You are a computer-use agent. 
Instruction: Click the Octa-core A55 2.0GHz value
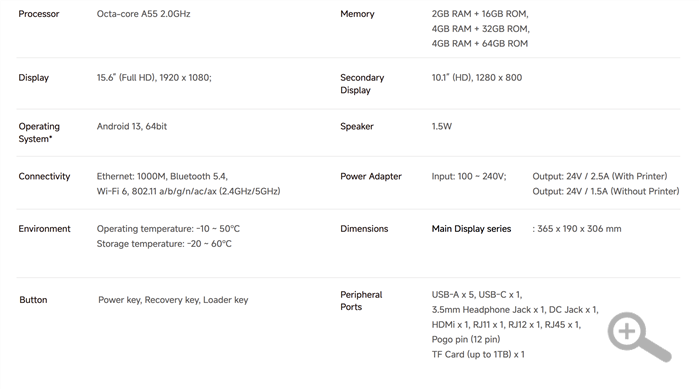click(144, 14)
